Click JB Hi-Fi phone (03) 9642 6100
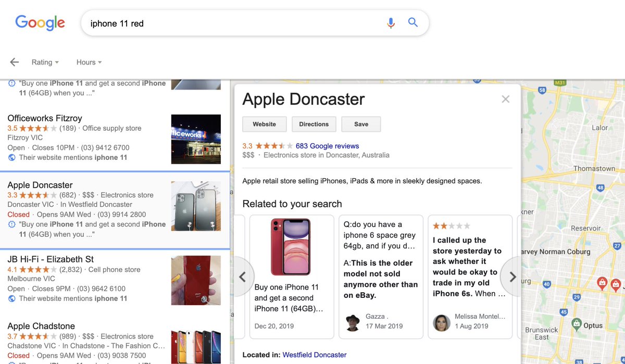 pos(101,288)
